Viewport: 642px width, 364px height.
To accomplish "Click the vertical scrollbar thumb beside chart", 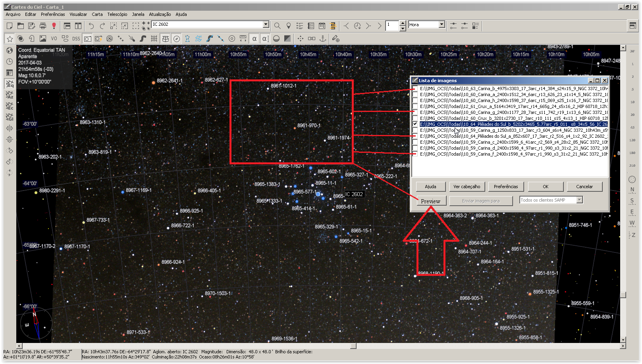I will tap(623, 295).
